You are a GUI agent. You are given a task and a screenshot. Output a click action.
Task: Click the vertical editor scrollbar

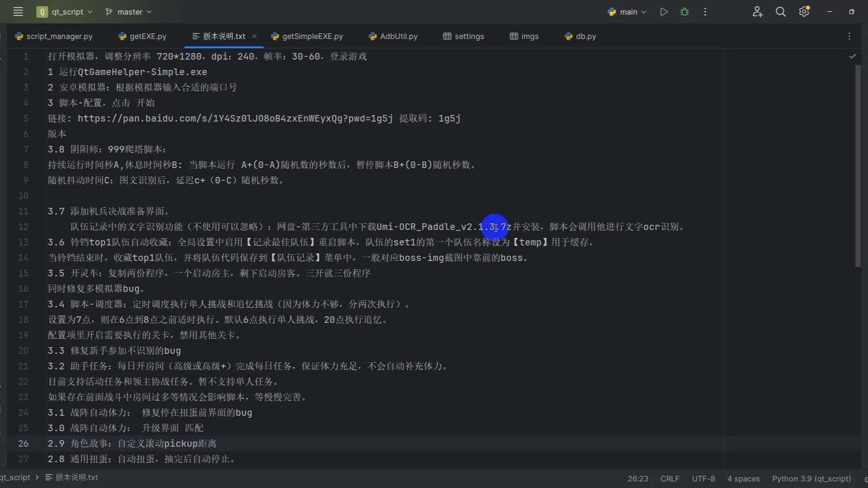click(x=858, y=166)
